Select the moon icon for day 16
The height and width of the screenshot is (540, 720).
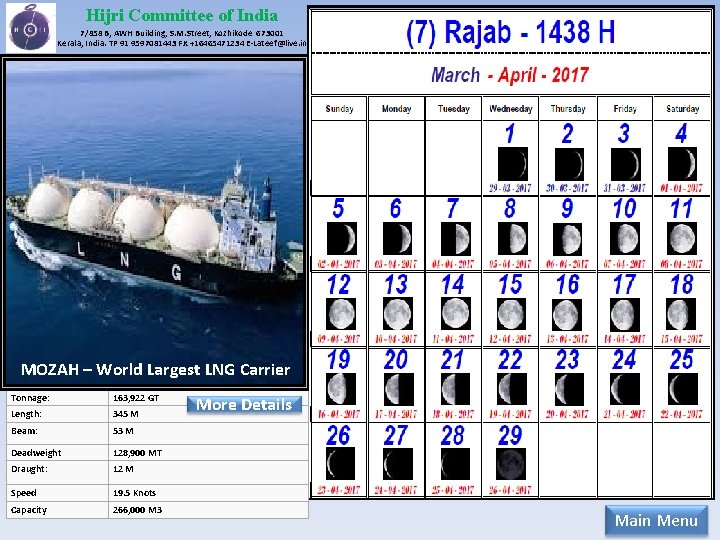coord(567,315)
